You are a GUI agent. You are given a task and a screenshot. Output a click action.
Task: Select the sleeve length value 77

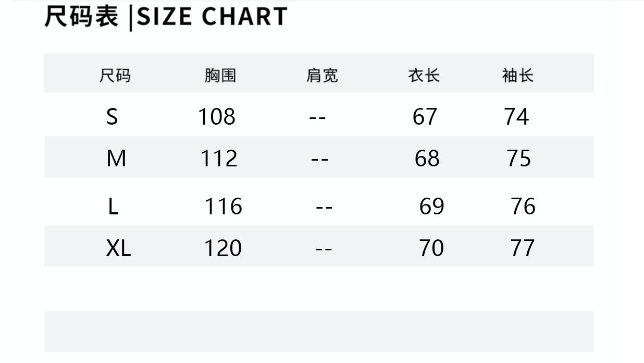[x=523, y=248]
